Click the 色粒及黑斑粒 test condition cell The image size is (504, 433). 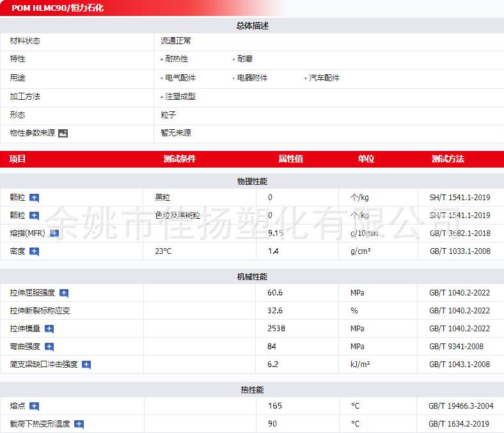(x=177, y=216)
